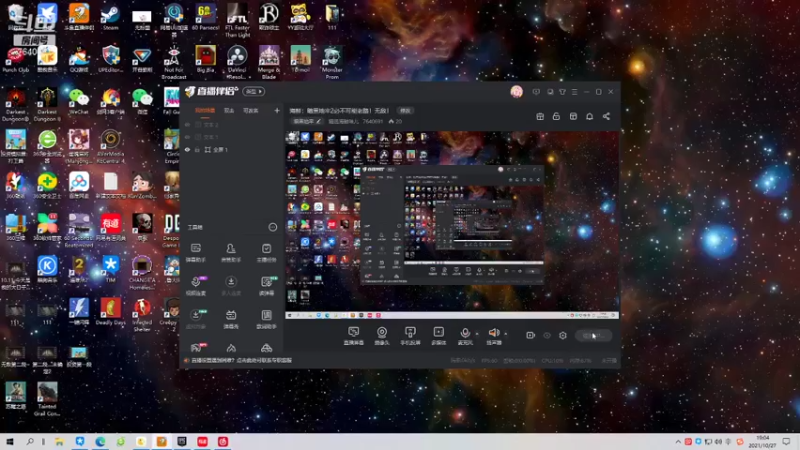Hide the 全屏 1 source with eye icon
Viewport: 800px width, 450px height.
click(x=187, y=150)
